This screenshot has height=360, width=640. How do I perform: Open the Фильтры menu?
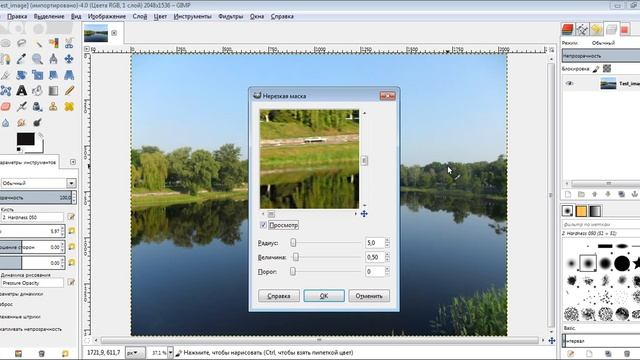click(x=231, y=16)
